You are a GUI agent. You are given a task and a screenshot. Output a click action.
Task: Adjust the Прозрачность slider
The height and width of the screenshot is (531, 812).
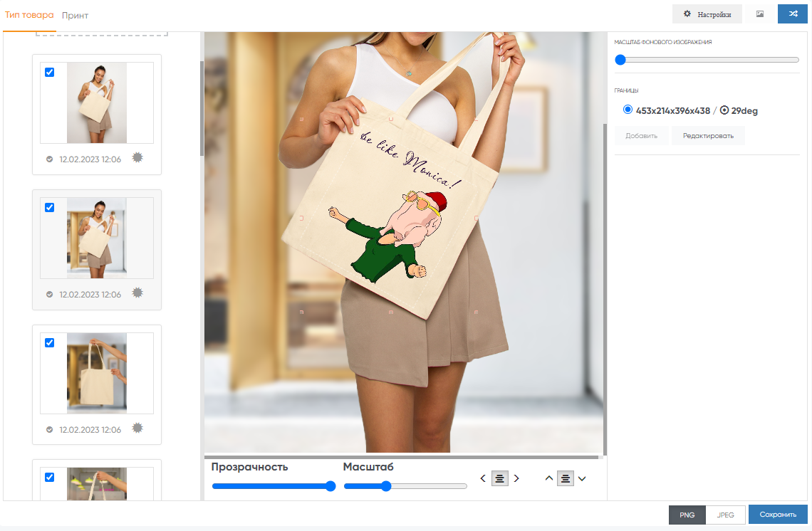(274, 486)
